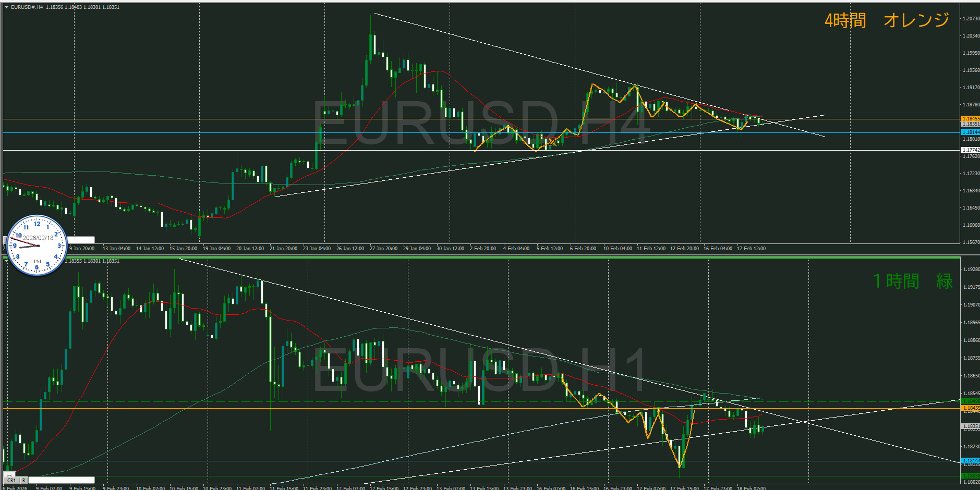
Task: Click the analog clock widget
Action: tap(38, 245)
